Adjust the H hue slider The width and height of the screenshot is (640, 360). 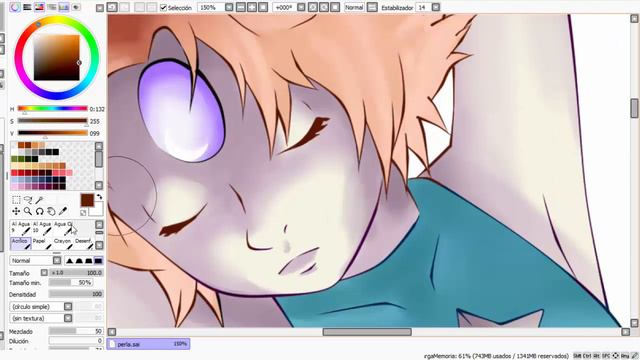click(x=53, y=109)
